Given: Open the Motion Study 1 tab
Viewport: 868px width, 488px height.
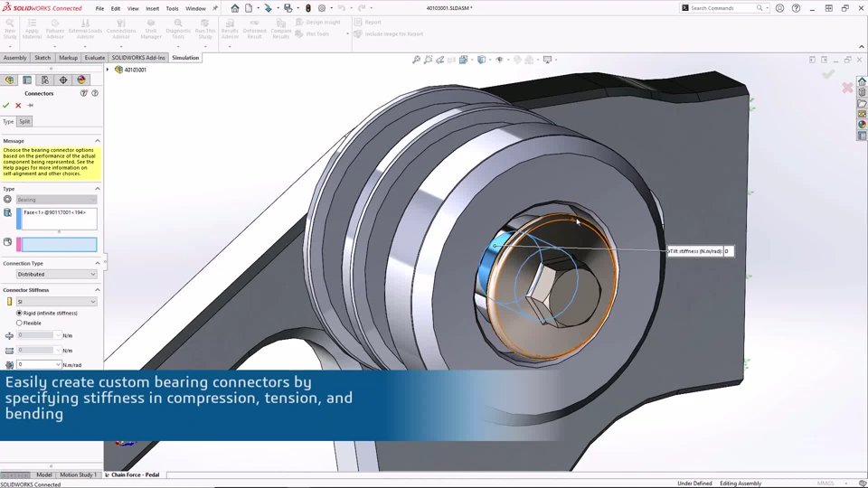Looking at the screenshot, I should coord(78,474).
